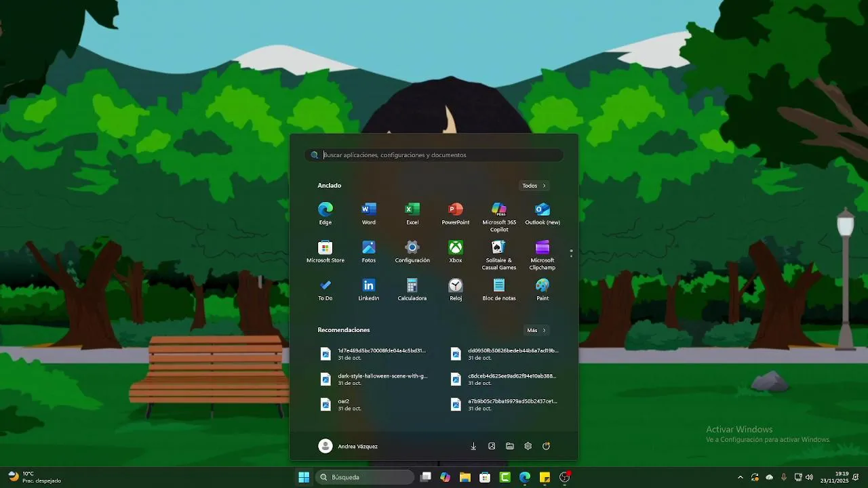
Task: Focus the Start menu search field
Action: pyautogui.click(x=434, y=155)
